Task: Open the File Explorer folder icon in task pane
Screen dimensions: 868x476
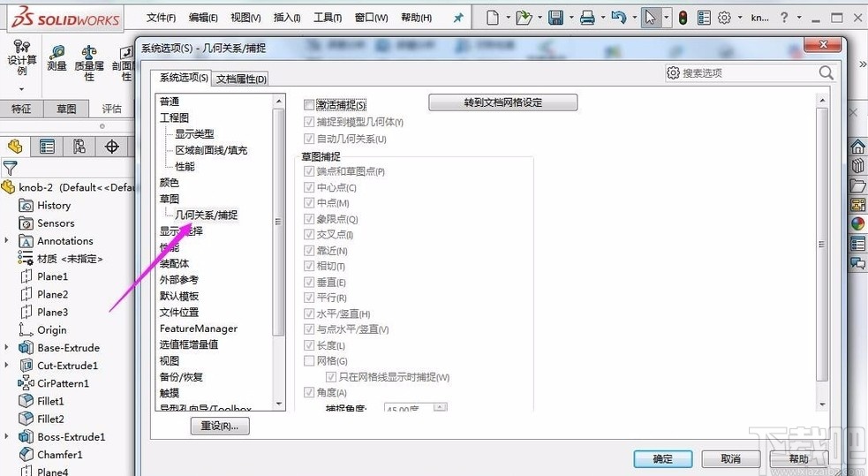Action: pyautogui.click(x=858, y=185)
